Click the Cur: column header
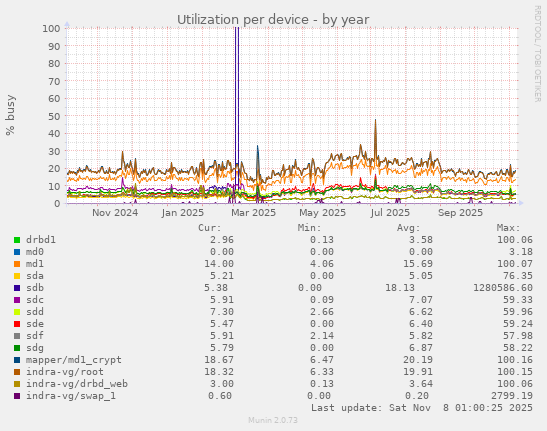The width and height of the screenshot is (547, 431). click(210, 228)
